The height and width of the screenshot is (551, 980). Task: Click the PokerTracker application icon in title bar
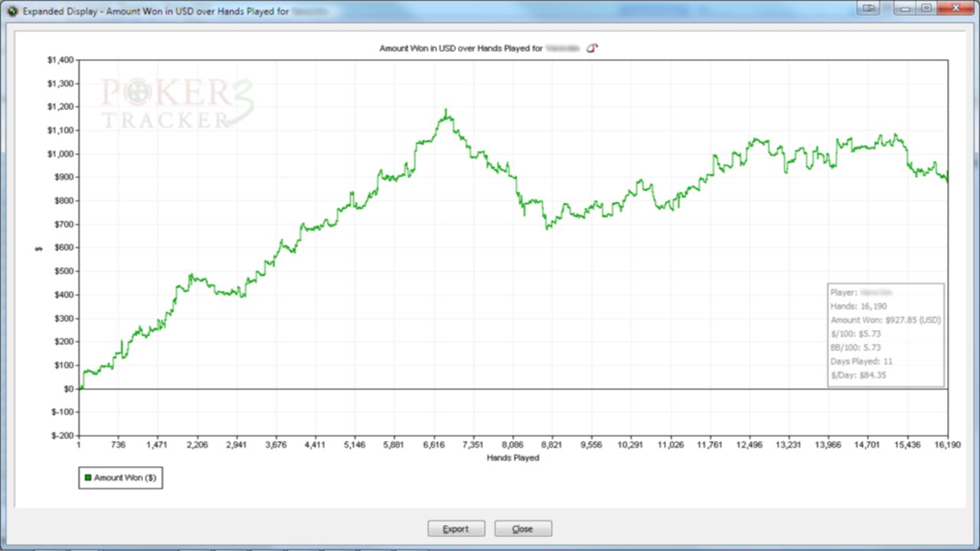[x=11, y=11]
